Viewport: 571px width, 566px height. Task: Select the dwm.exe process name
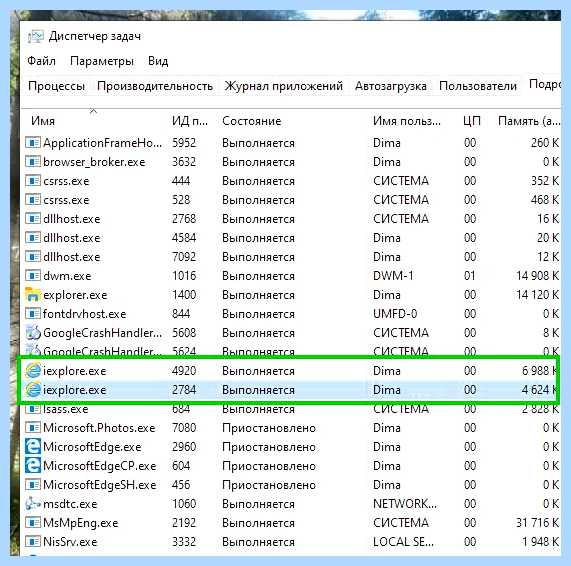tap(67, 276)
